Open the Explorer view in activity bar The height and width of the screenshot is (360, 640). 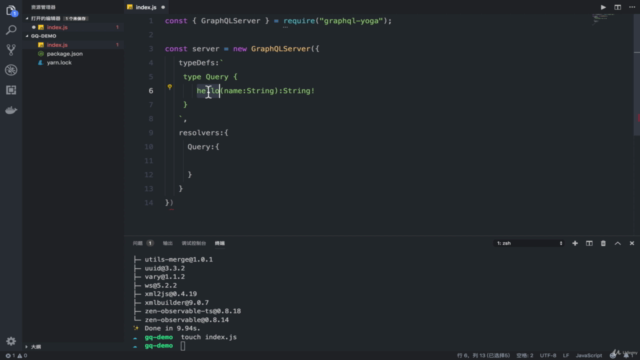point(11,10)
